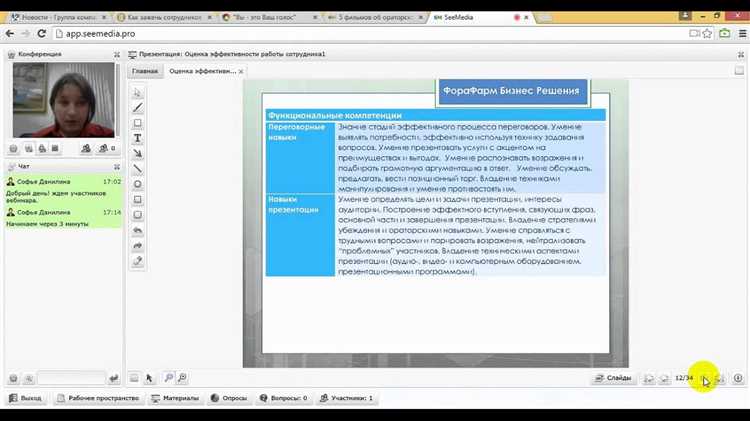Close the Оценка эффективн... presentation tab

(x=241, y=71)
